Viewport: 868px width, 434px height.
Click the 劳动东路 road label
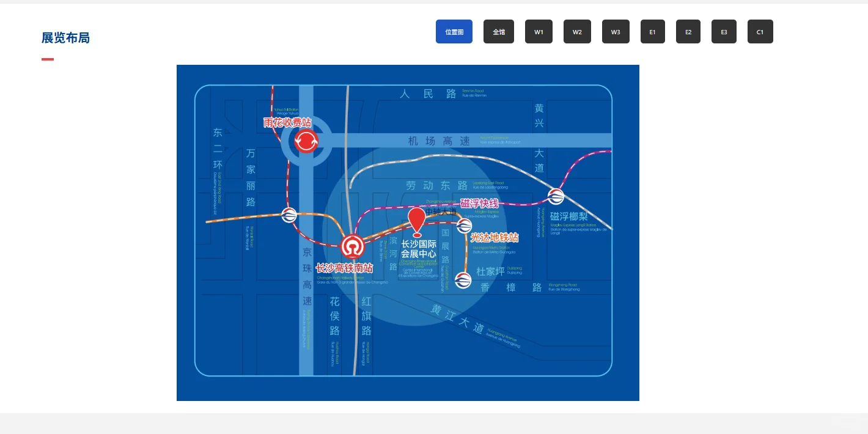pos(437,185)
